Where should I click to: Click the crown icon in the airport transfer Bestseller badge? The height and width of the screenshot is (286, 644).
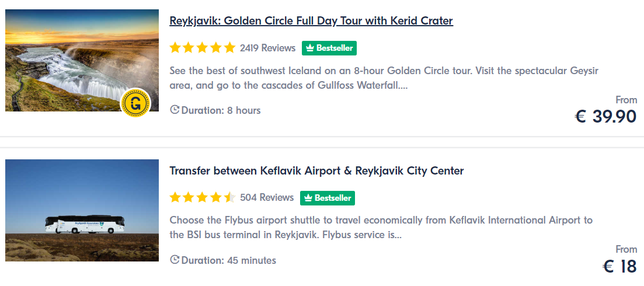[308, 198]
